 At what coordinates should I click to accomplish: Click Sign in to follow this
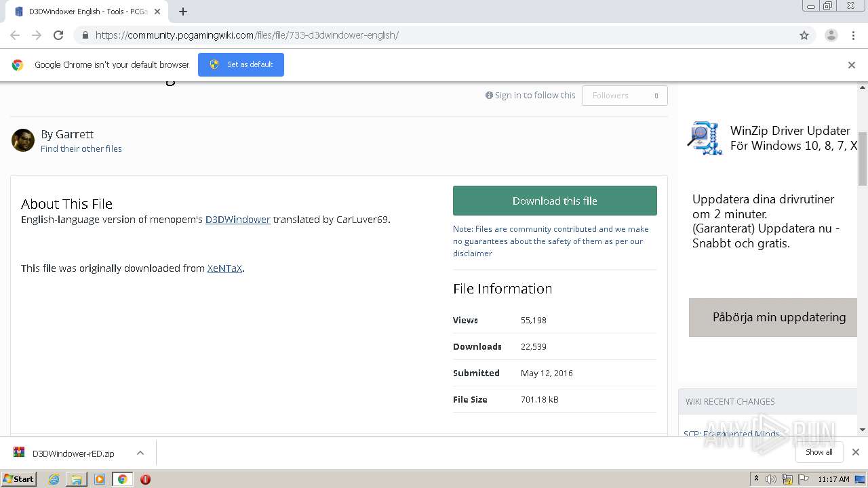point(530,96)
